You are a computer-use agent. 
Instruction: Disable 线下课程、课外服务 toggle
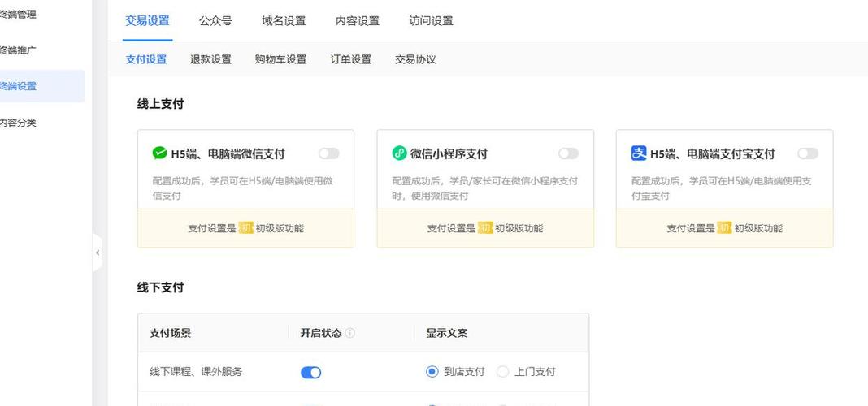[311, 372]
